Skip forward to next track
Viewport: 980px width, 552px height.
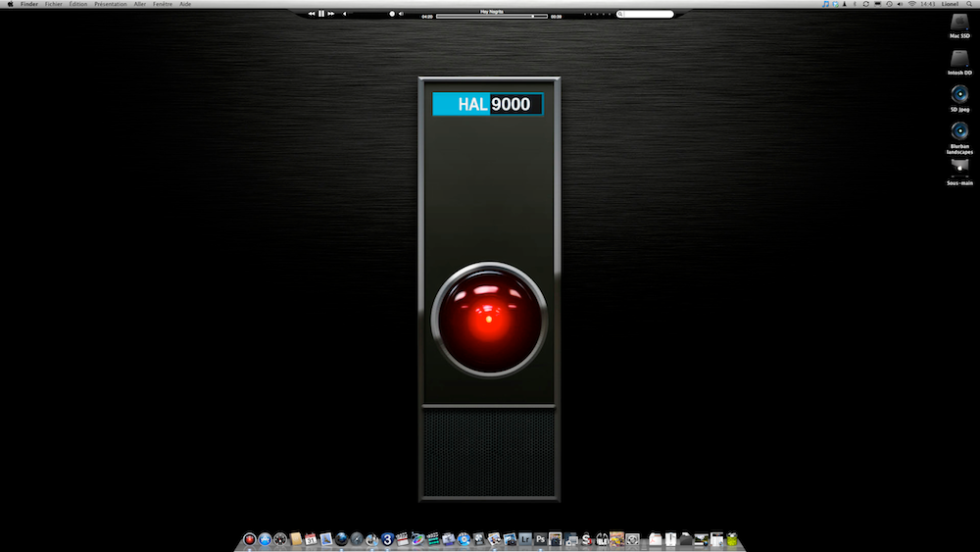[331, 13]
